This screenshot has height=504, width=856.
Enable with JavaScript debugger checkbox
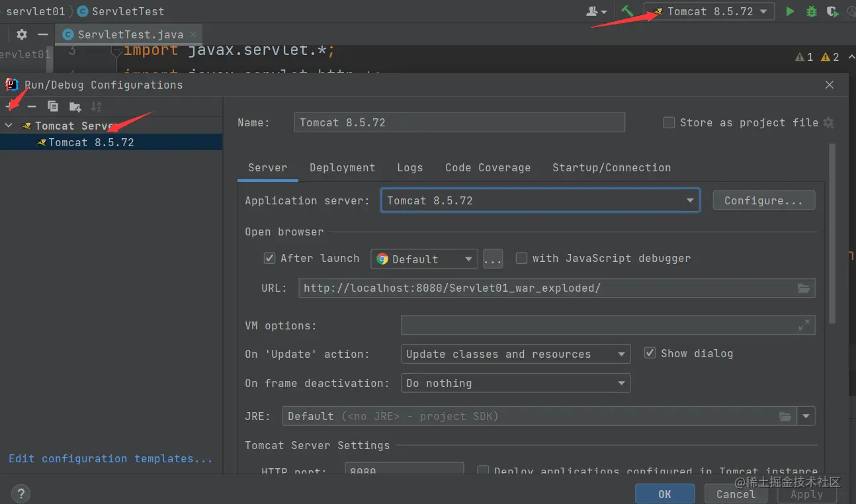coord(521,258)
